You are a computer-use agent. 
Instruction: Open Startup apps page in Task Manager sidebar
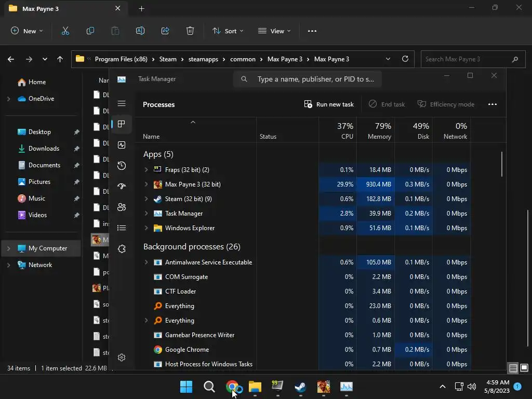pos(122,187)
